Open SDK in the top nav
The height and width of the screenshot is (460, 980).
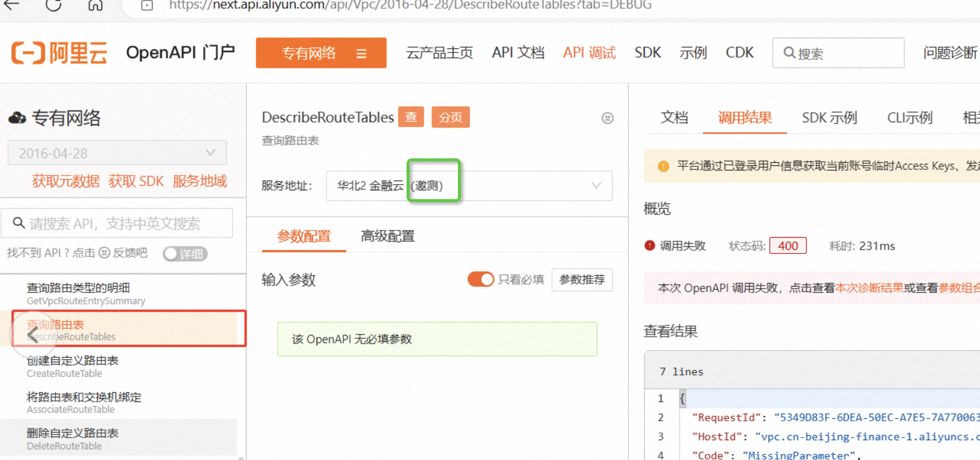coord(648,53)
